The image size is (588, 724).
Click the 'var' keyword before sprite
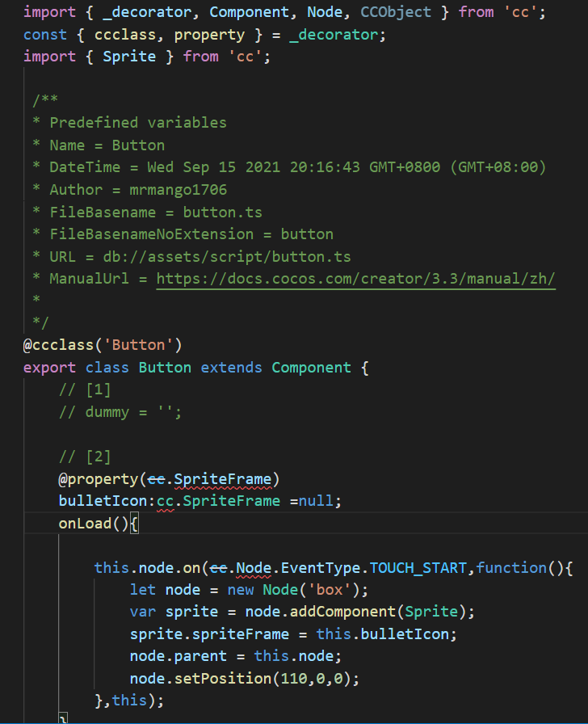[142, 612]
